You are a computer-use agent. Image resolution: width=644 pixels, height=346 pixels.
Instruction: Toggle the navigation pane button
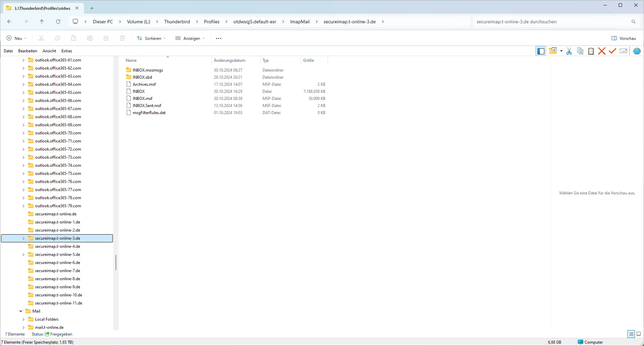click(541, 51)
